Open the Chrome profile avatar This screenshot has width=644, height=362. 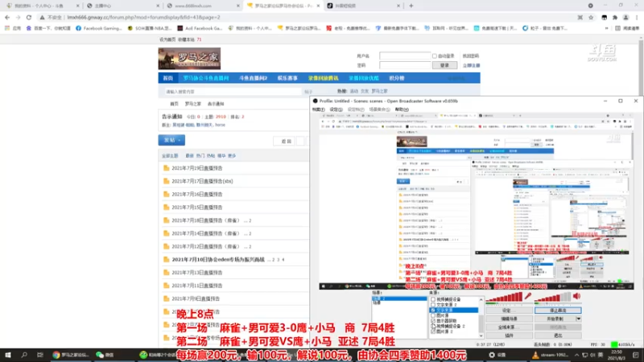coord(625,17)
